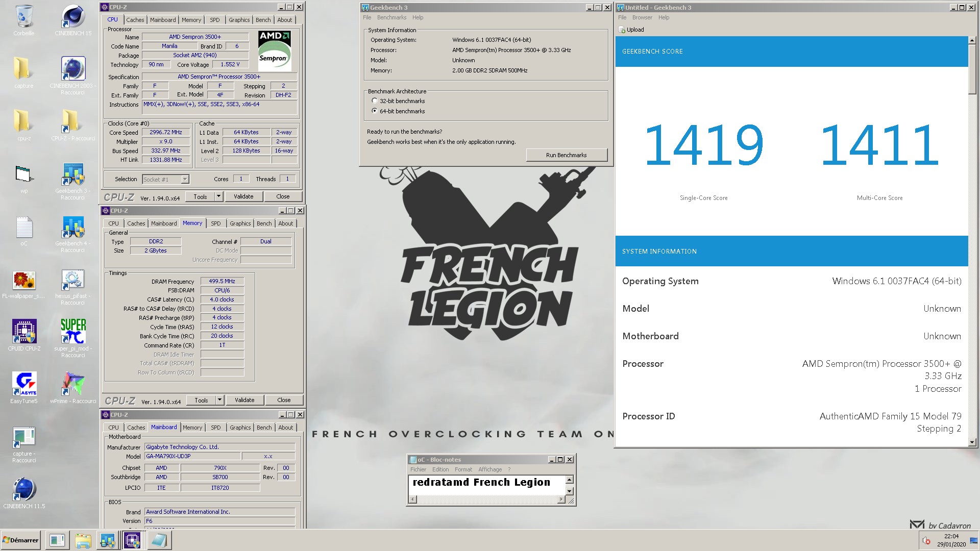Click the DRAM Frequency value 499.5 MHz
The image size is (980, 551).
click(222, 281)
